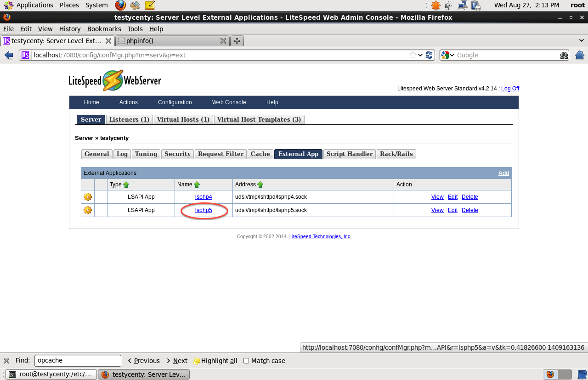The width and height of the screenshot is (588, 380).
Task: Focus the Find text field
Action: [78, 361]
